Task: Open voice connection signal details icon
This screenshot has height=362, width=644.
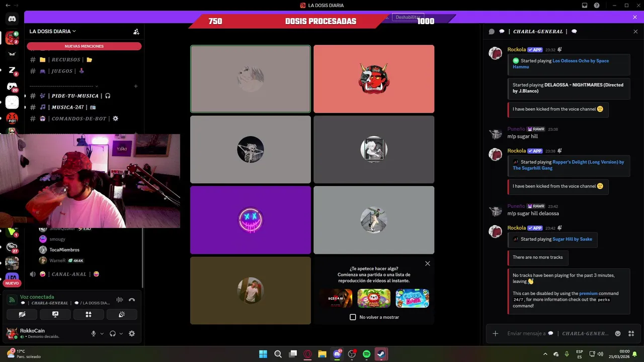Action: click(12, 300)
